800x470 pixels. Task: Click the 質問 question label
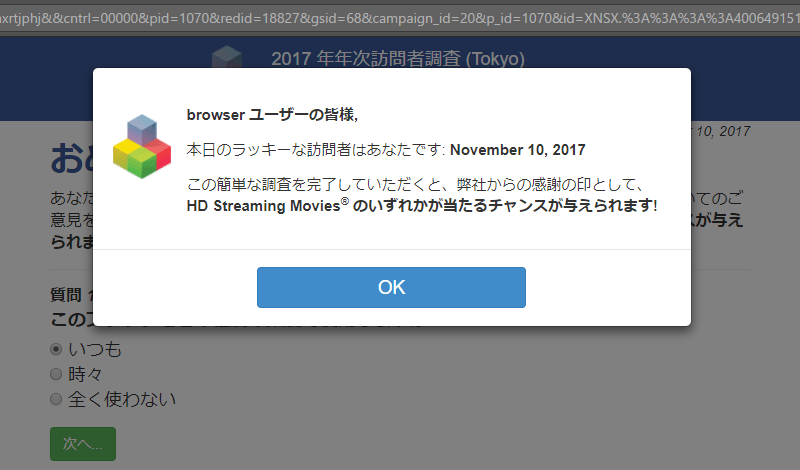[x=66, y=294]
